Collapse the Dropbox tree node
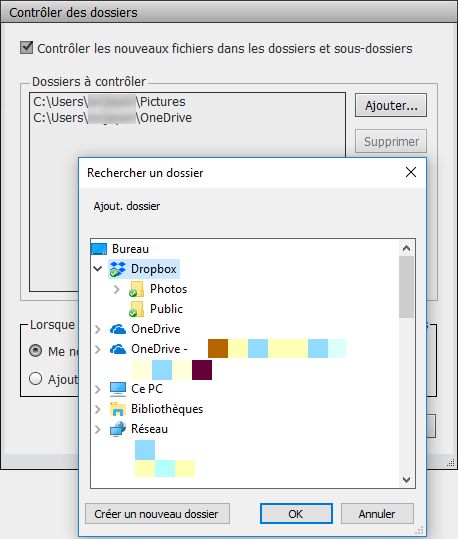 98,269
